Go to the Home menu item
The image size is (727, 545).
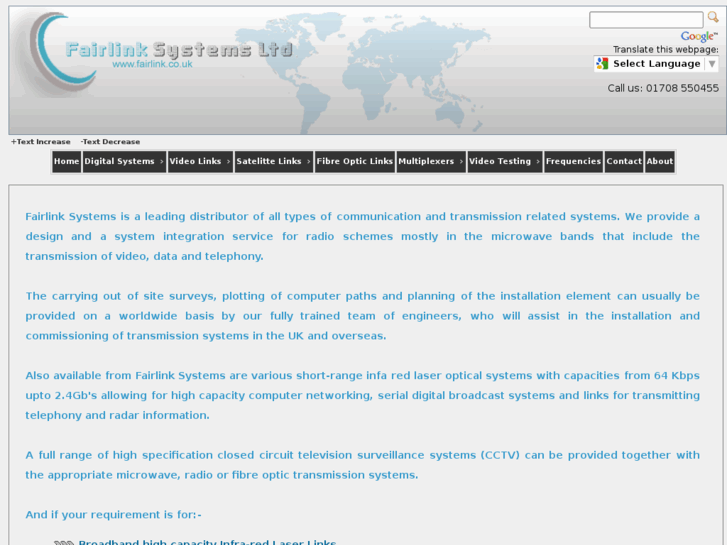[67, 161]
